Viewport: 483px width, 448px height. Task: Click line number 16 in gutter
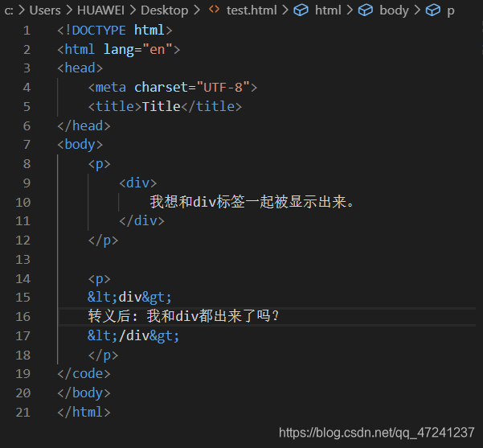[23, 317]
